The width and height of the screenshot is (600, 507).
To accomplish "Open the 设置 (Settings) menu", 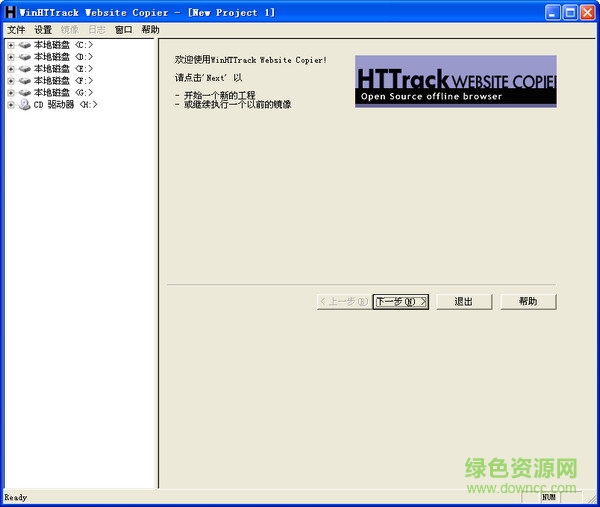I will tap(43, 30).
